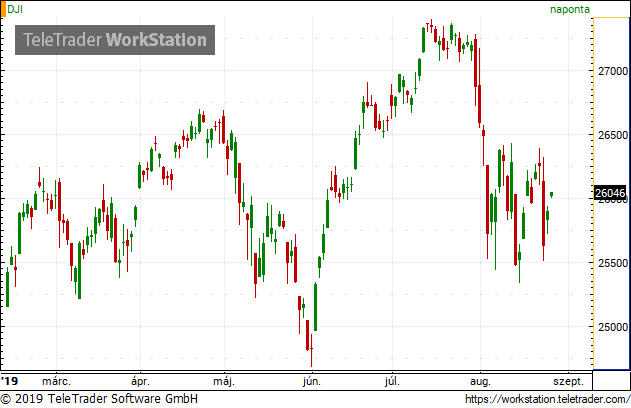Click the 'ápr.' date axis label

click(x=140, y=381)
